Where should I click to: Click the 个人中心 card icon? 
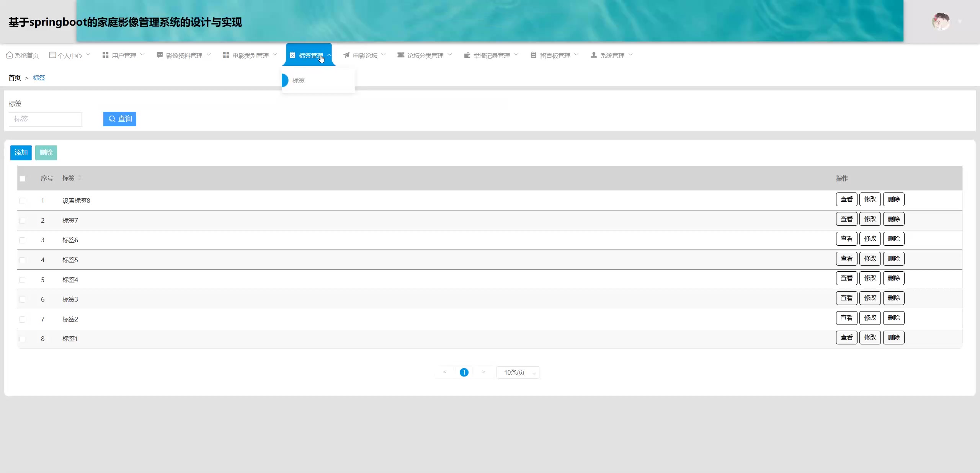click(52, 55)
